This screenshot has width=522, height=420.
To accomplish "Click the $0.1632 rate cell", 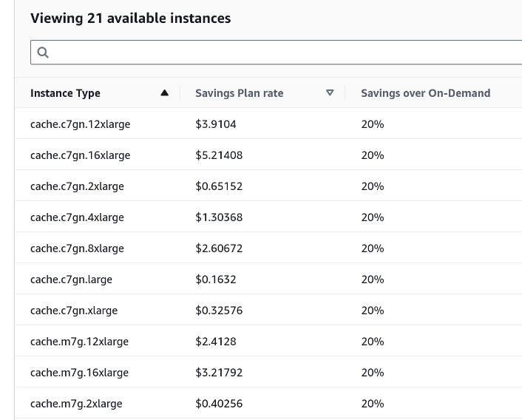I will point(216,280).
